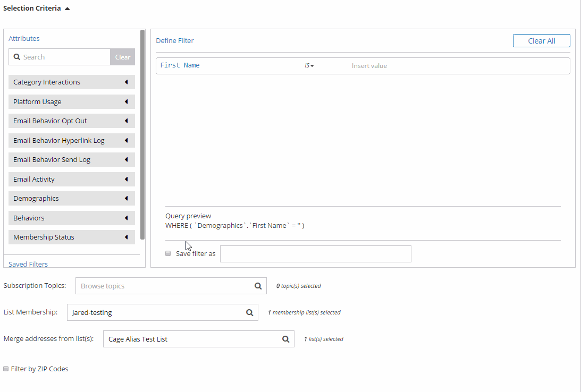Click the Save filter name text box
This screenshot has width=581, height=392.
click(x=316, y=254)
